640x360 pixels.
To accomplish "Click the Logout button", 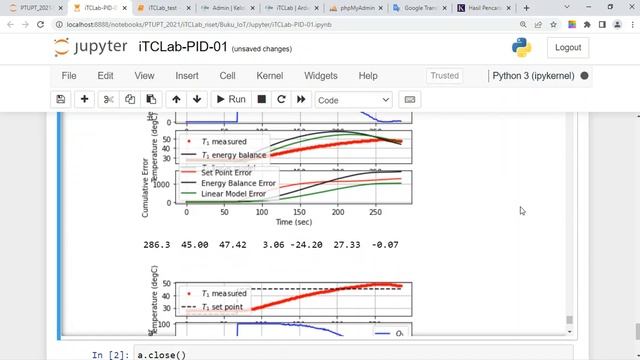I will click(x=568, y=48).
